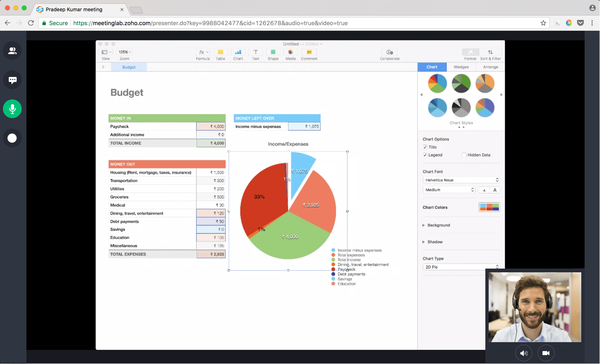Enable Hidden Data checkbox in Chart Options

click(464, 155)
